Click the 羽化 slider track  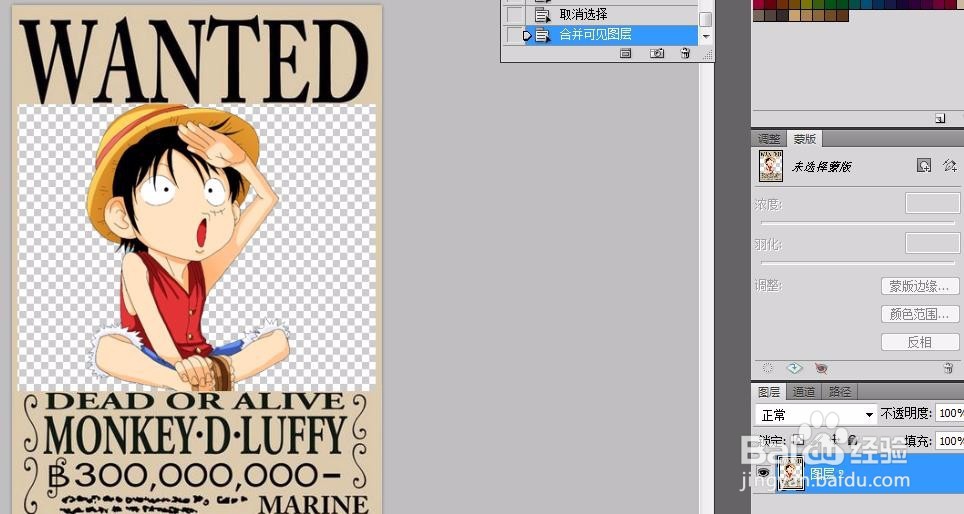point(858,263)
